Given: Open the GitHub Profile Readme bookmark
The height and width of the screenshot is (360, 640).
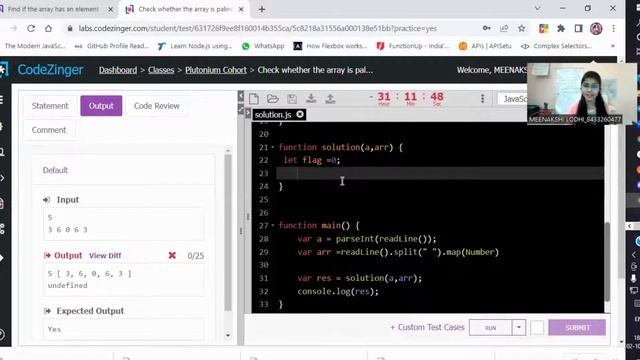Looking at the screenshot, I should tap(111, 46).
